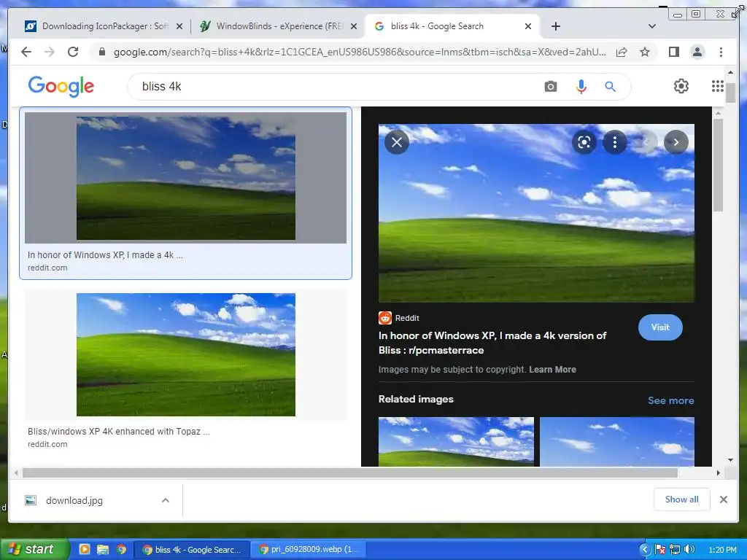747x560 pixels.
Task: Open the Windows Start menu
Action: click(x=34, y=549)
